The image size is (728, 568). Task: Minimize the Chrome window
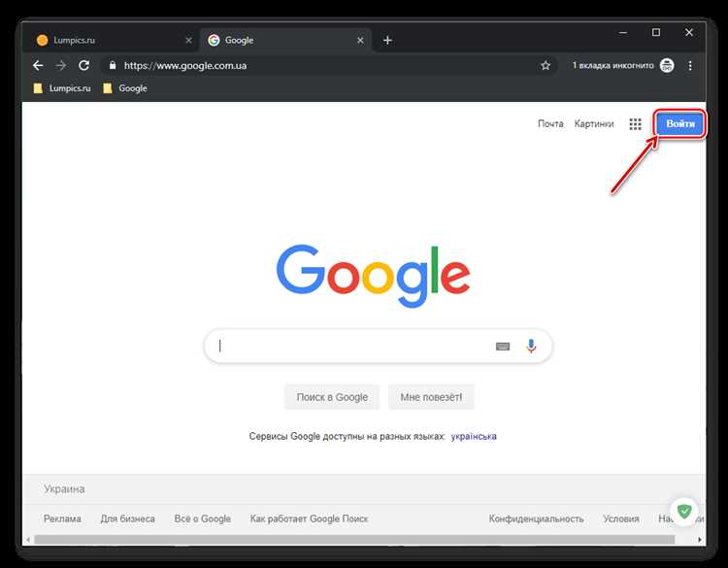[623, 32]
